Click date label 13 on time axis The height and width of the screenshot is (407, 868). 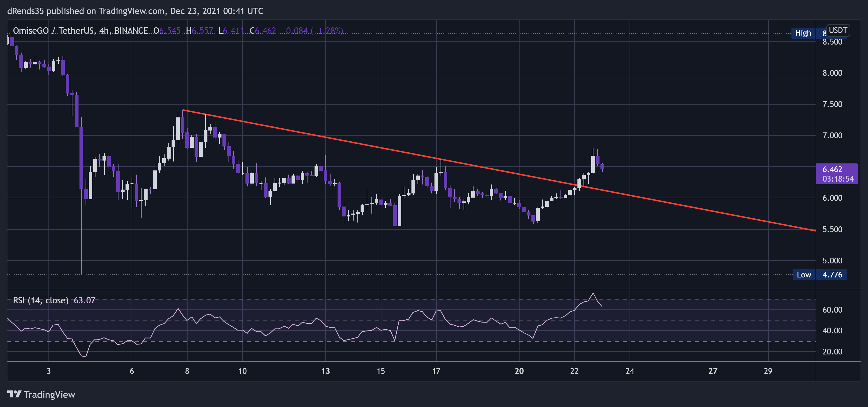[x=325, y=371]
